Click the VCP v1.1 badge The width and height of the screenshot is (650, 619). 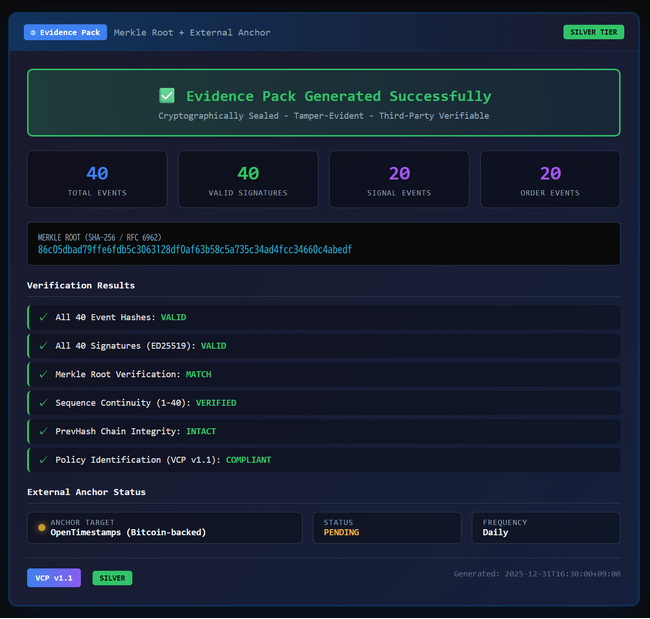tap(54, 578)
